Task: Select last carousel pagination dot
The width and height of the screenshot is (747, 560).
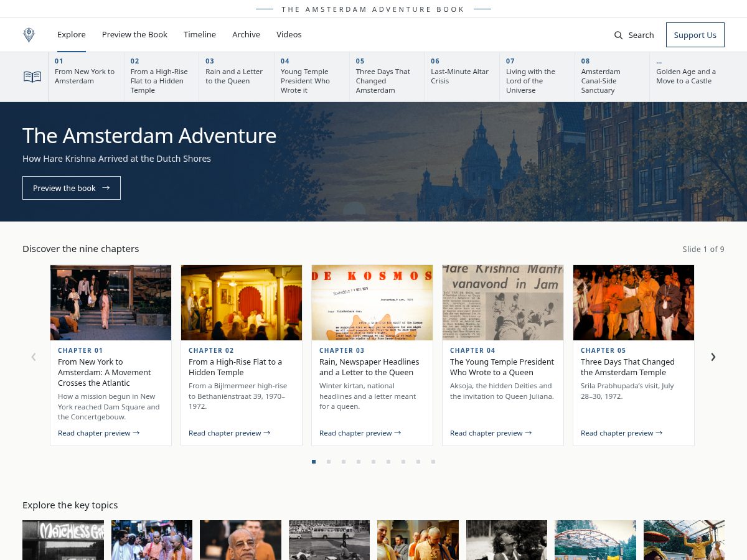Action: tap(433, 462)
